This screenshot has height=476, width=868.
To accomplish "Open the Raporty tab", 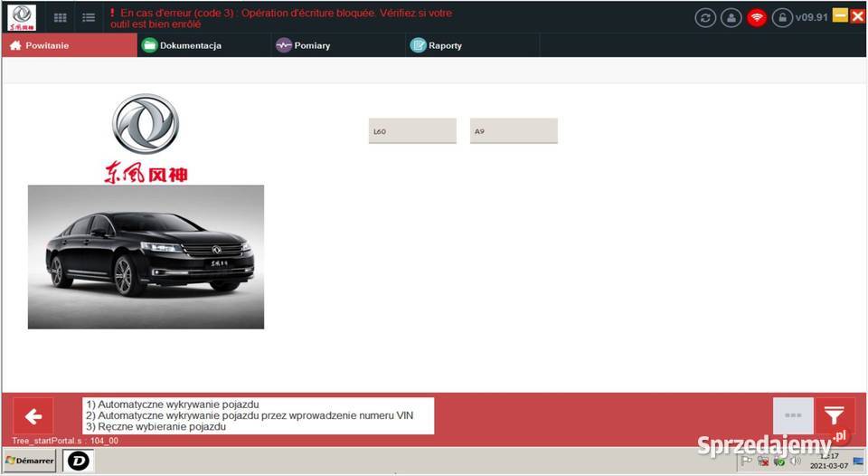I will pyautogui.click(x=473, y=45).
